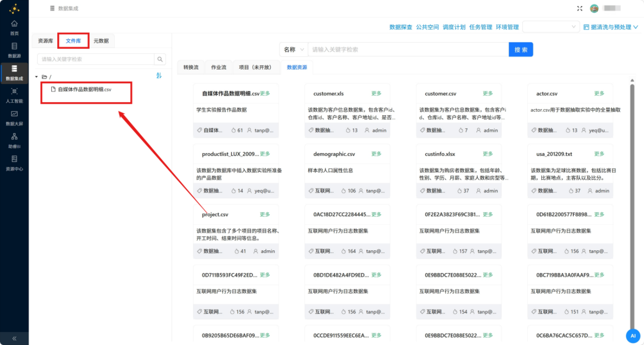The height and width of the screenshot is (345, 644).
Task: Click the flame icon on project.csv card
Action: coord(237,251)
